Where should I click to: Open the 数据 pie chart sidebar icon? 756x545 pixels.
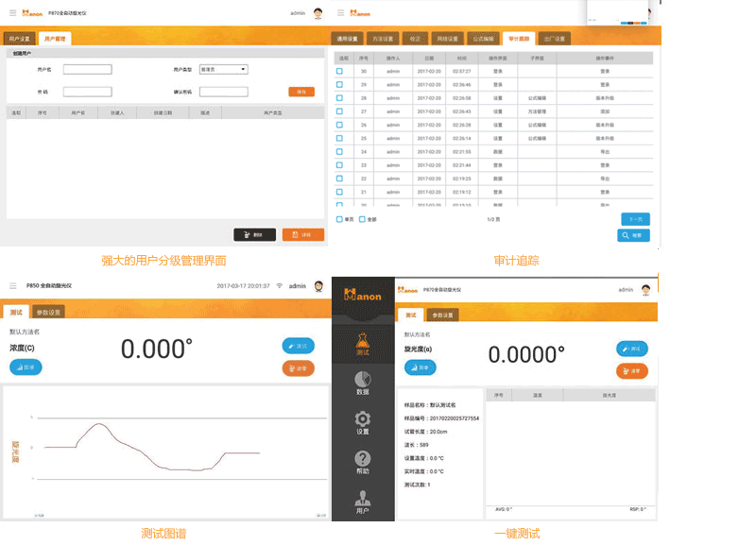[x=363, y=382]
